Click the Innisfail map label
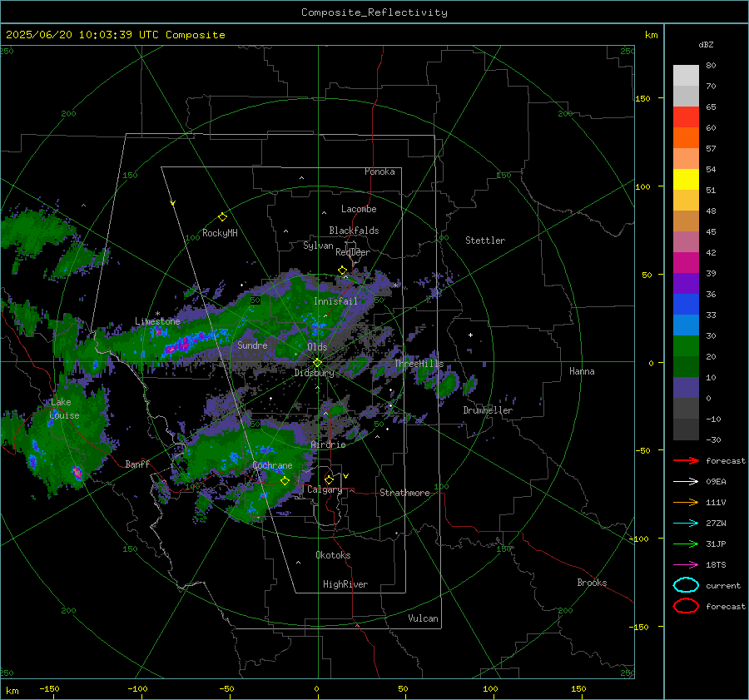This screenshot has width=749, height=700. (x=335, y=301)
